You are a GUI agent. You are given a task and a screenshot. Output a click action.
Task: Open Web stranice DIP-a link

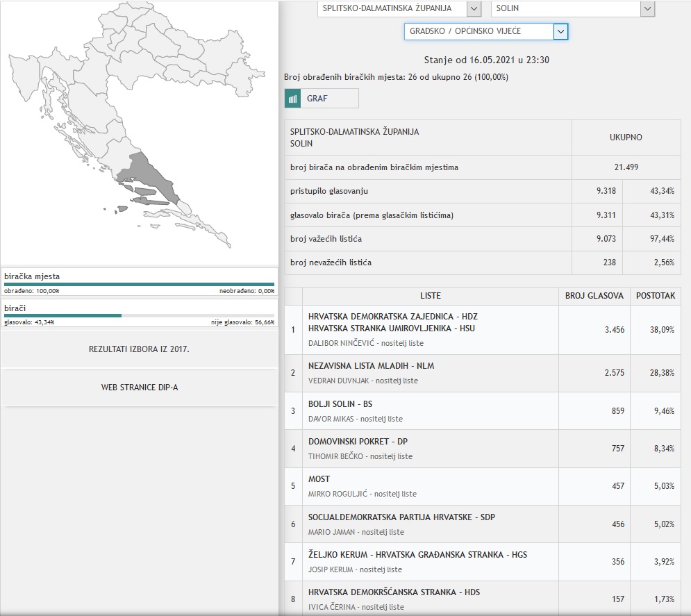139,388
